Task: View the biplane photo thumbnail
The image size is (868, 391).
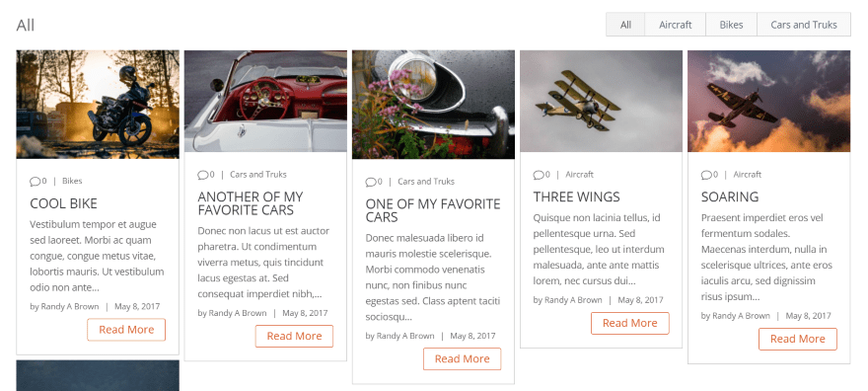Action: [601, 102]
